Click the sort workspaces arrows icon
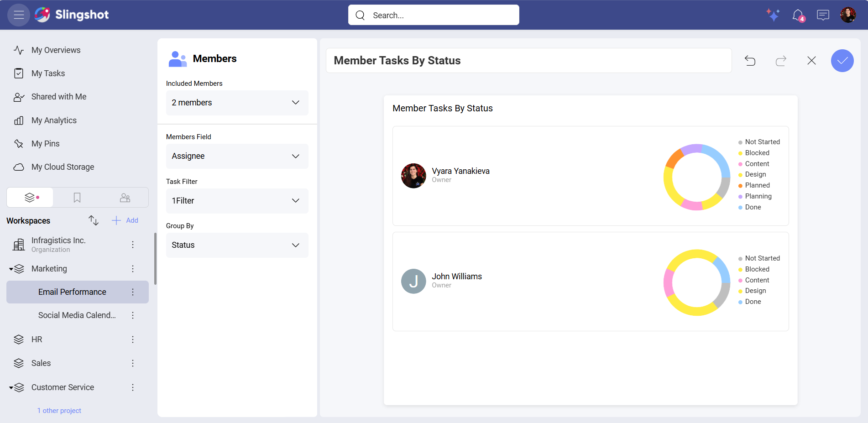Image resolution: width=868 pixels, height=423 pixels. pyautogui.click(x=94, y=220)
